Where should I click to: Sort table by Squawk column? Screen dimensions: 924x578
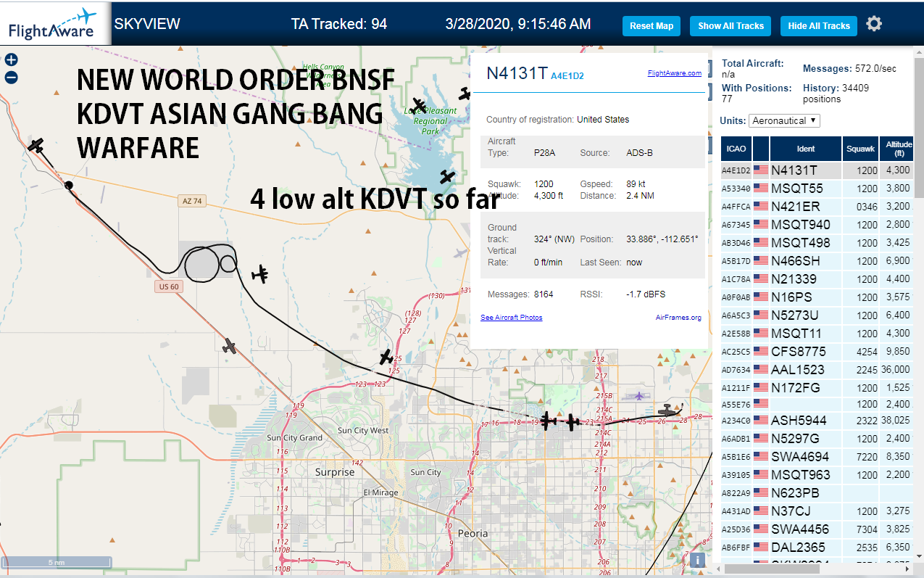[860, 149]
